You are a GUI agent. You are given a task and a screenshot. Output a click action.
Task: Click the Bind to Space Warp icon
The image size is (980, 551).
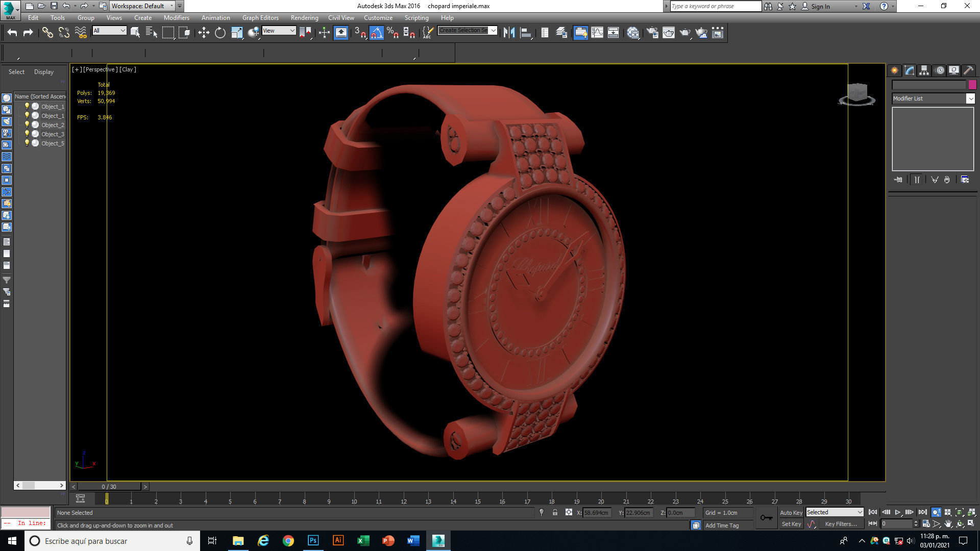pos(81,33)
